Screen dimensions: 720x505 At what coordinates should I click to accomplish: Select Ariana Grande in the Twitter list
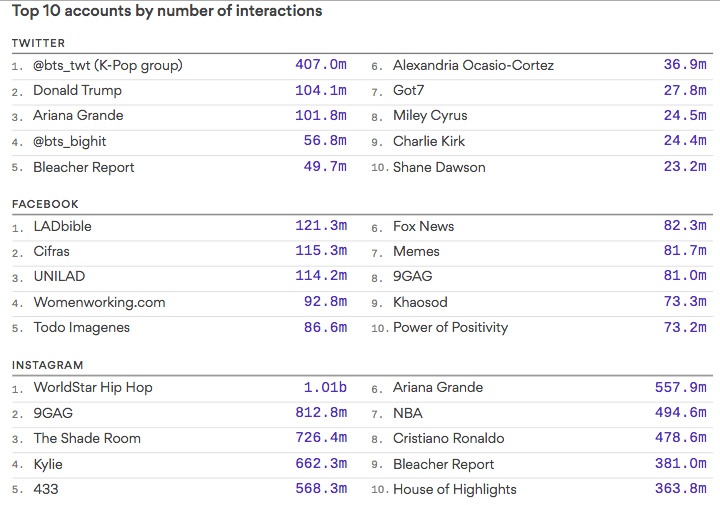point(78,116)
